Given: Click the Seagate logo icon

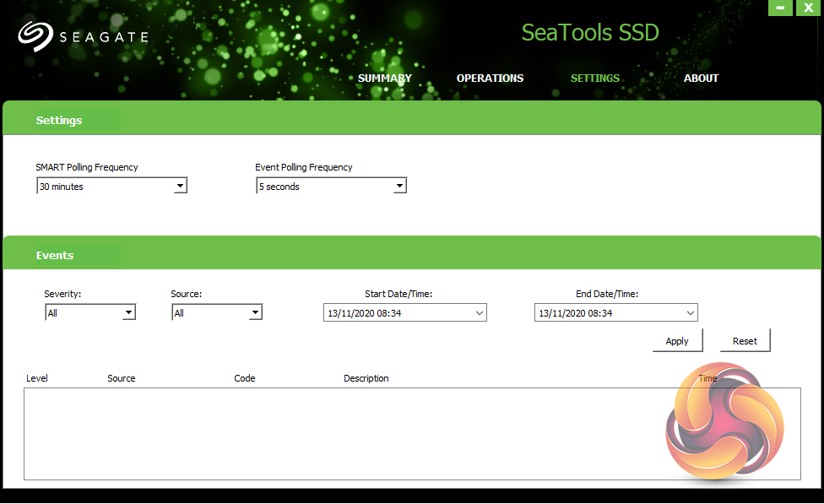Looking at the screenshot, I should tap(35, 36).
